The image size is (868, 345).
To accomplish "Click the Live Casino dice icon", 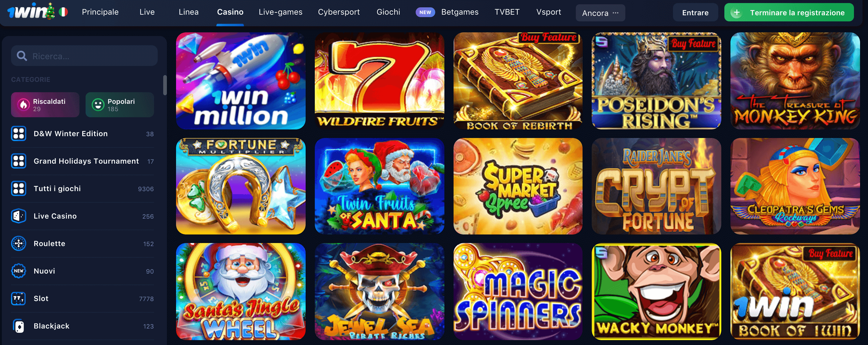I will pyautogui.click(x=19, y=216).
